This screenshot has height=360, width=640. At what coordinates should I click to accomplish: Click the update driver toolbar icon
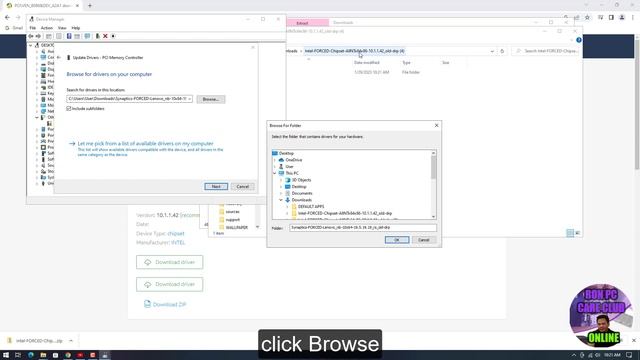coord(98,36)
